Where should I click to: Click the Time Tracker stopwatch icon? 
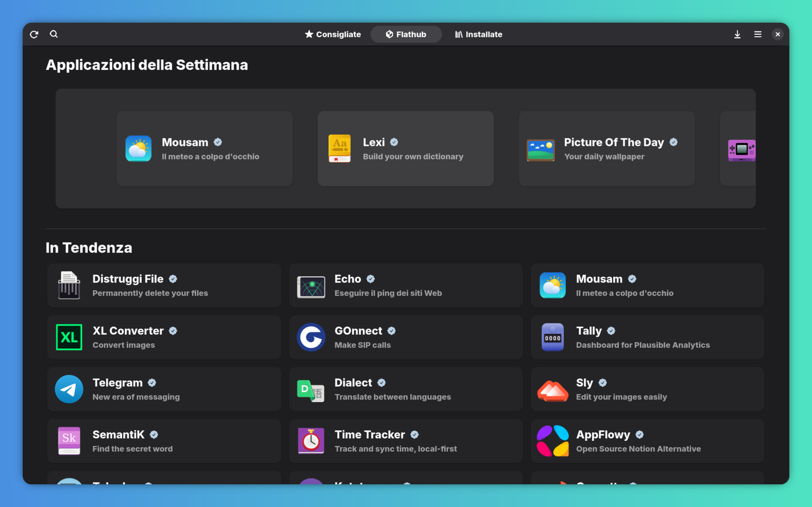click(x=311, y=441)
